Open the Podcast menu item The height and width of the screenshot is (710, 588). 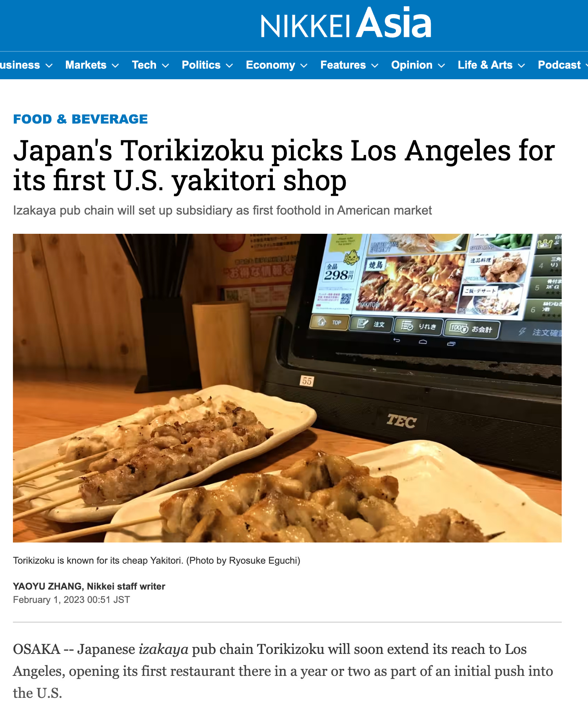tap(559, 65)
